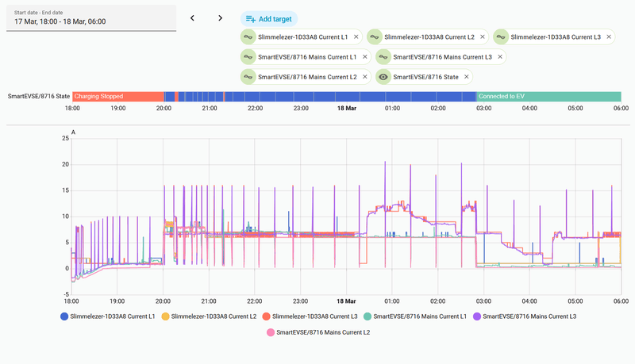635x364 pixels.
Task: Click sensor icon of Slimmelezer Current L1 chip
Action: 248,36
